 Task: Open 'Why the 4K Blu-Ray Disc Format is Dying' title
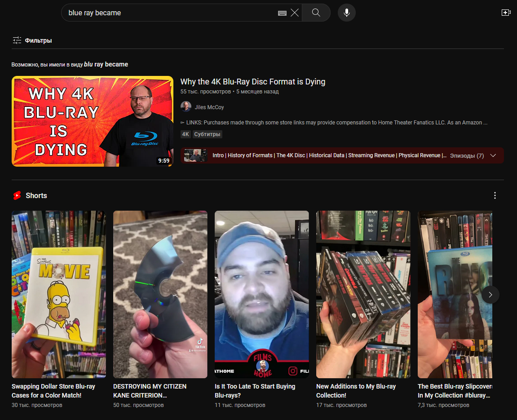[x=252, y=82]
